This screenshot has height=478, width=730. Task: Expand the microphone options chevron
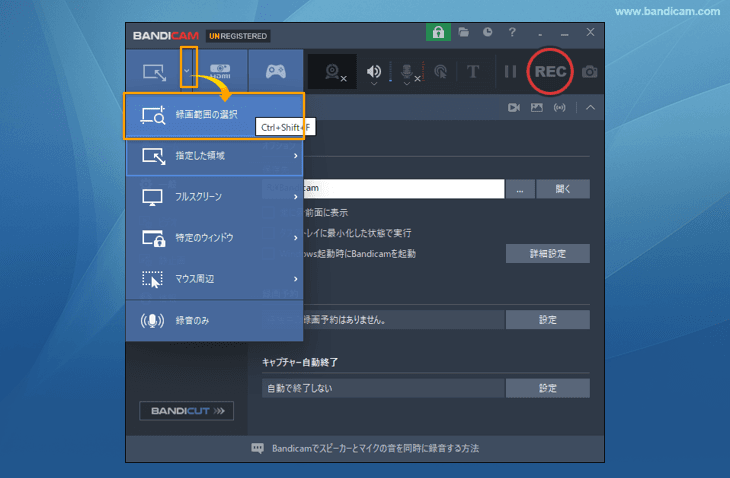click(x=407, y=84)
